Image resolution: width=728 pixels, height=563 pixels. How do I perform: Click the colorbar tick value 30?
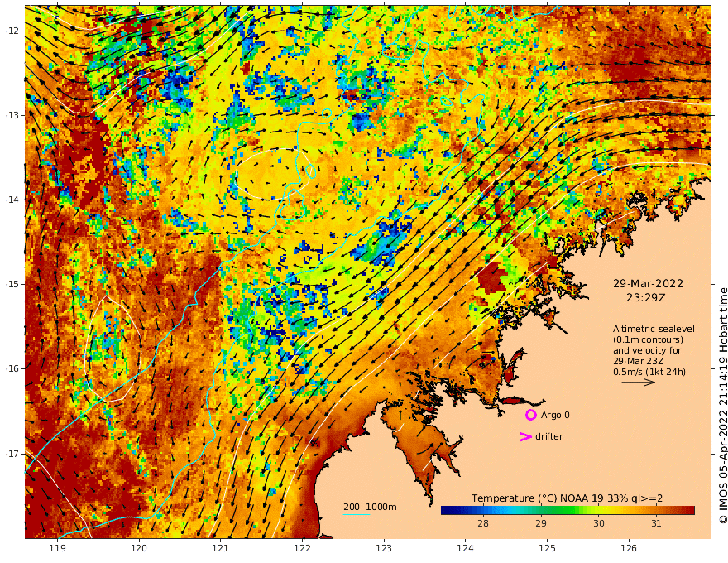point(598,523)
